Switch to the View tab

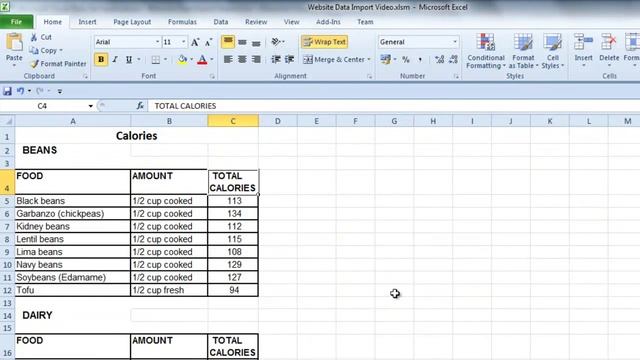[x=291, y=22]
